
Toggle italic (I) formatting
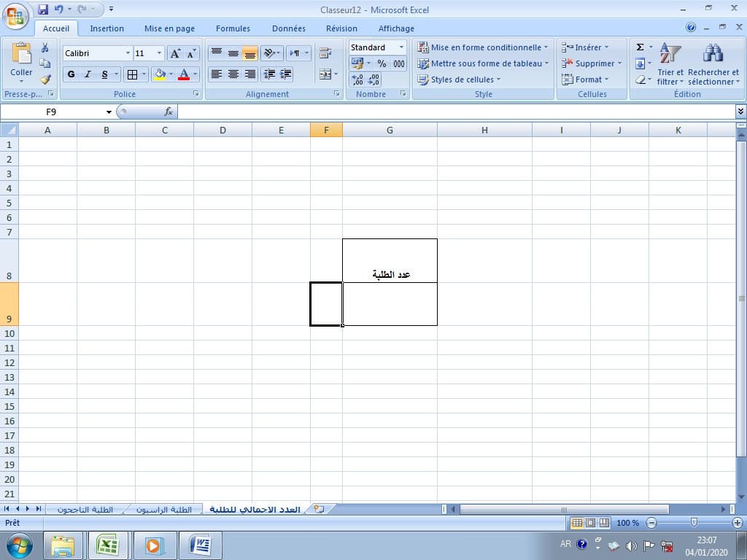point(88,74)
